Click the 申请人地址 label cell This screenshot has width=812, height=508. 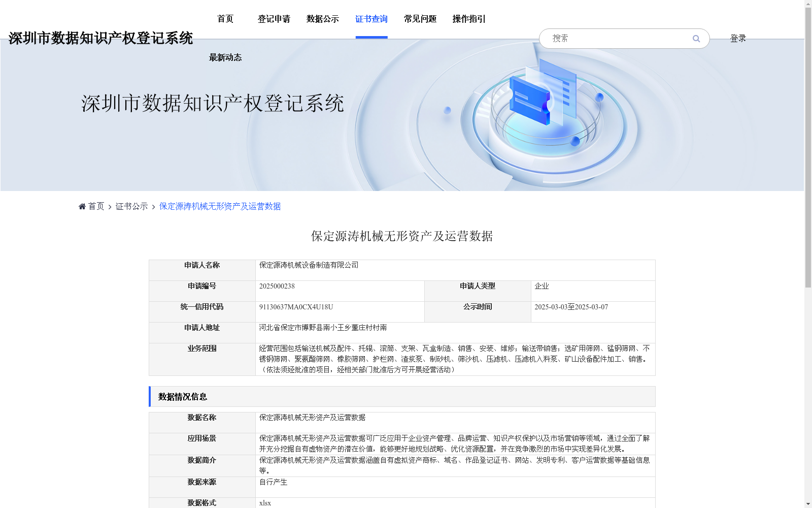click(x=202, y=333)
